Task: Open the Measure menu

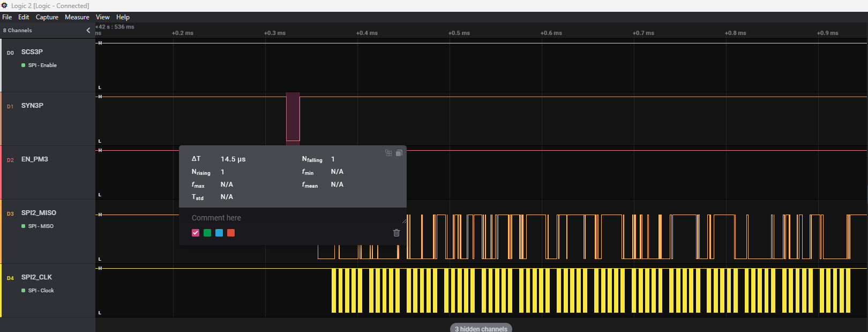Action: [77, 17]
